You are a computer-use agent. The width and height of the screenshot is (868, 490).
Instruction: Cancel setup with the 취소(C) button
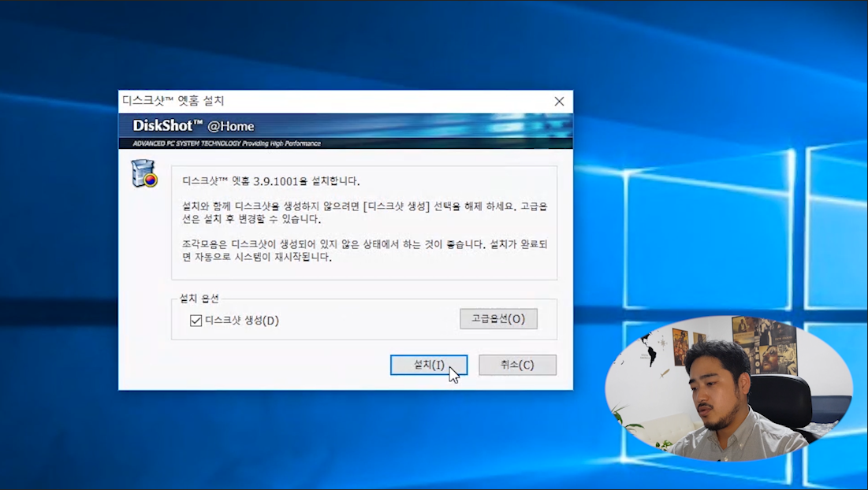point(517,365)
